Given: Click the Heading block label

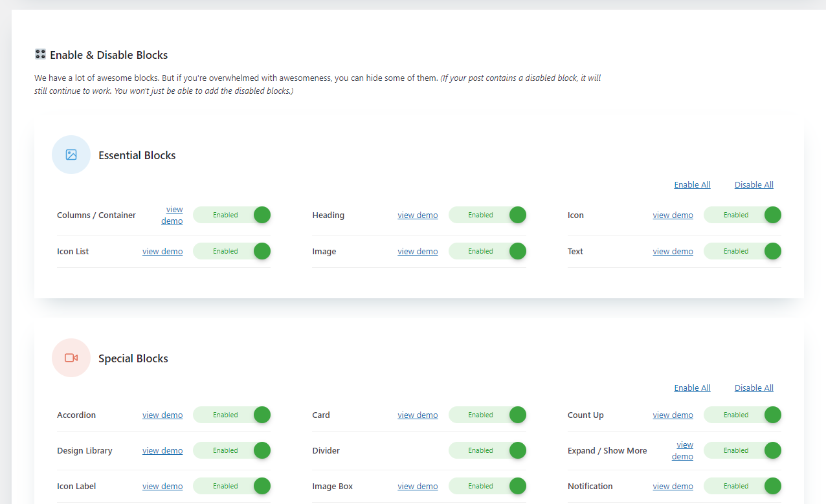Looking at the screenshot, I should point(328,215).
